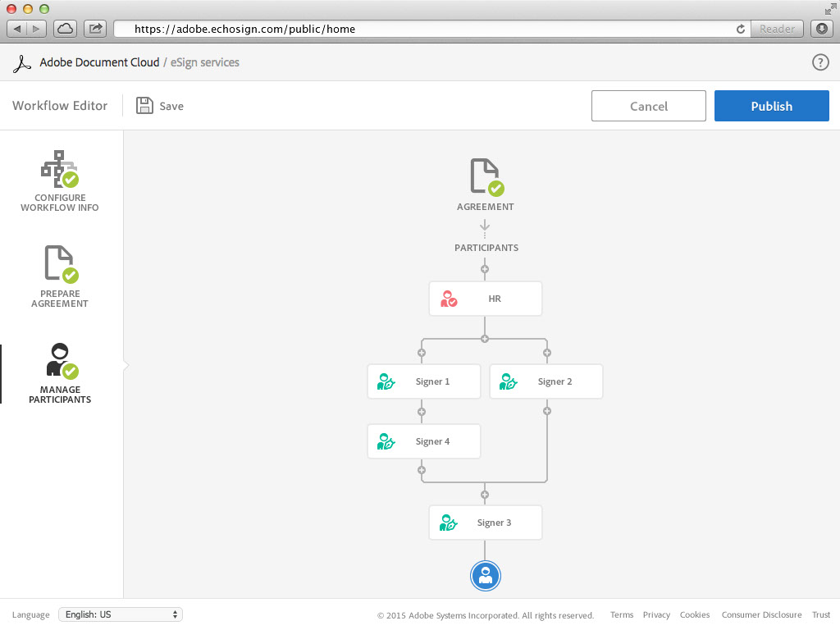
Task: Click plus connector directly above Signer 3
Action: tap(485, 495)
